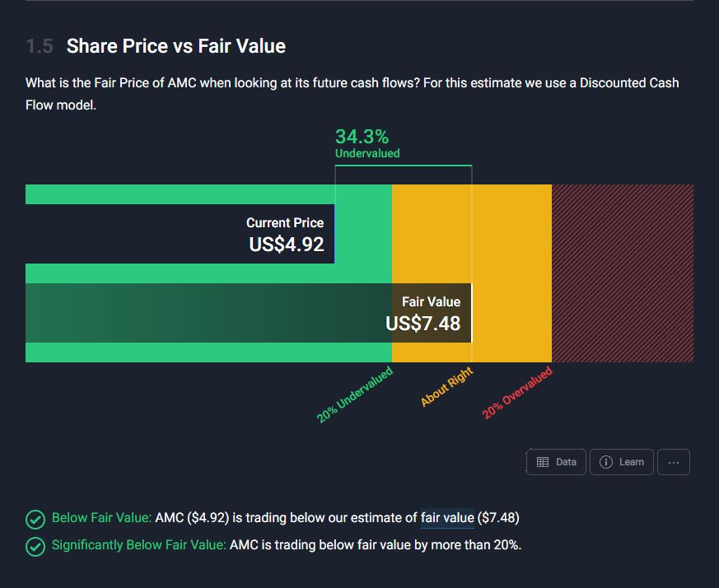Click the 'Below Fair Value:' green label
The height and width of the screenshot is (588, 719).
pos(101,518)
